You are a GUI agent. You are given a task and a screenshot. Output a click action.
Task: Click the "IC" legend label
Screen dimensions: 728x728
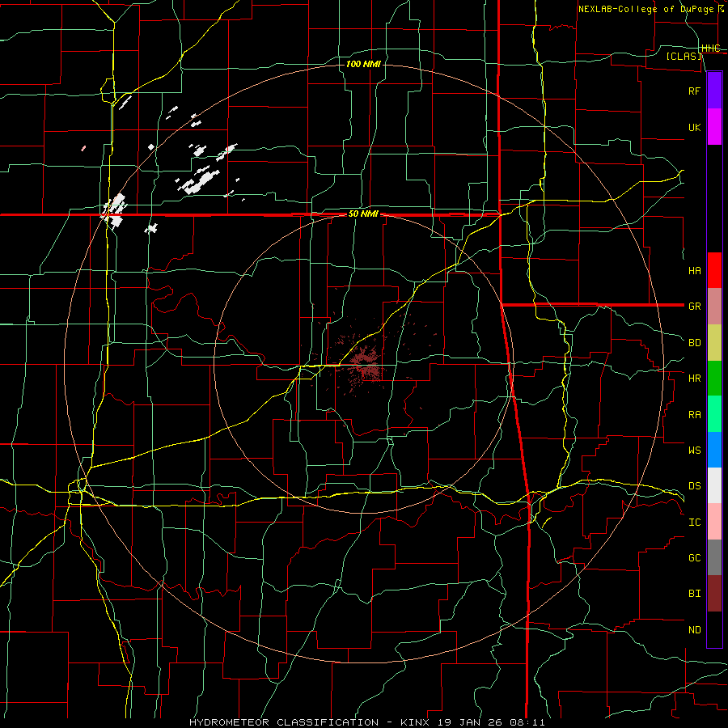[x=695, y=523]
